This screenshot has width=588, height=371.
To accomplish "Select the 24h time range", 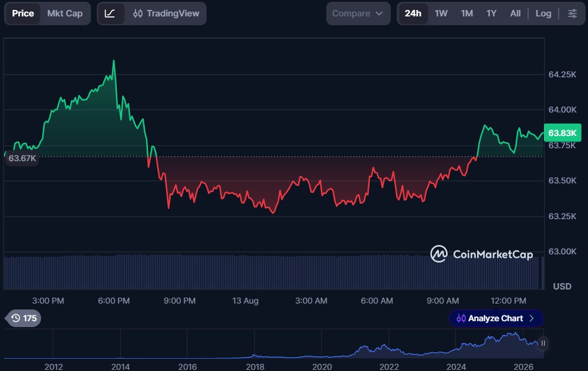I will pos(413,13).
